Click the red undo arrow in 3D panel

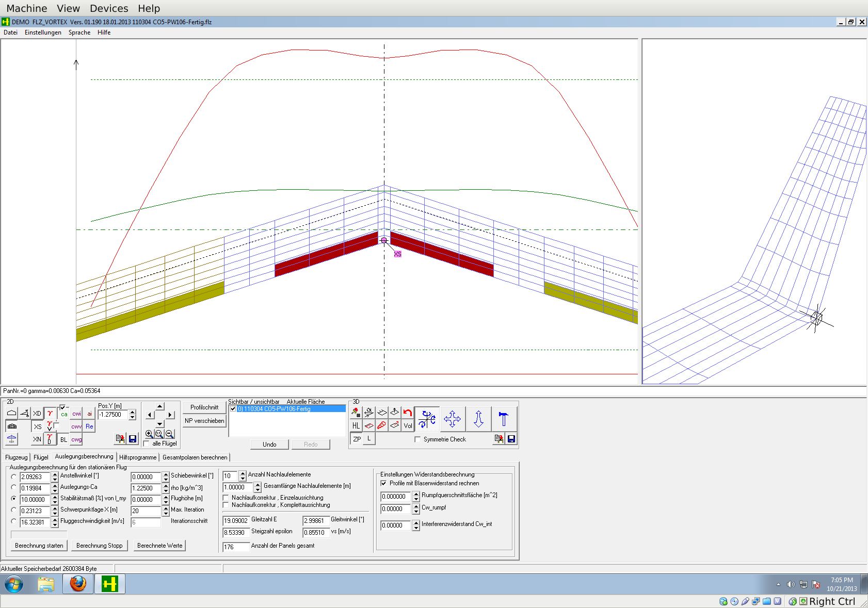[408, 413]
